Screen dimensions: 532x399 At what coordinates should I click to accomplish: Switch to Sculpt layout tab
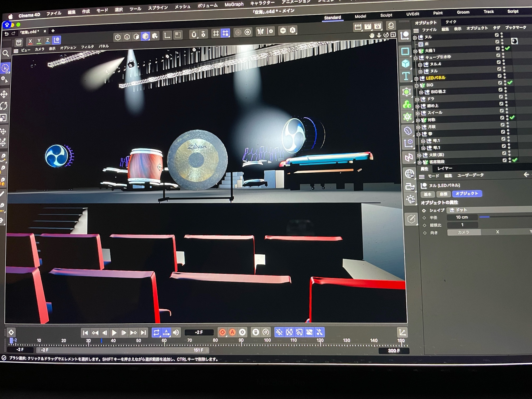point(386,15)
